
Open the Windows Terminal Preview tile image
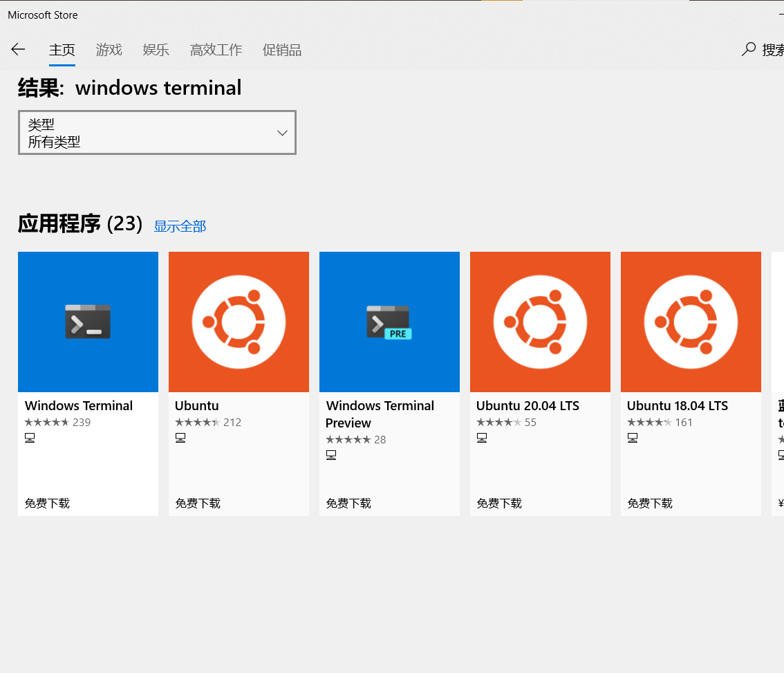coord(389,322)
